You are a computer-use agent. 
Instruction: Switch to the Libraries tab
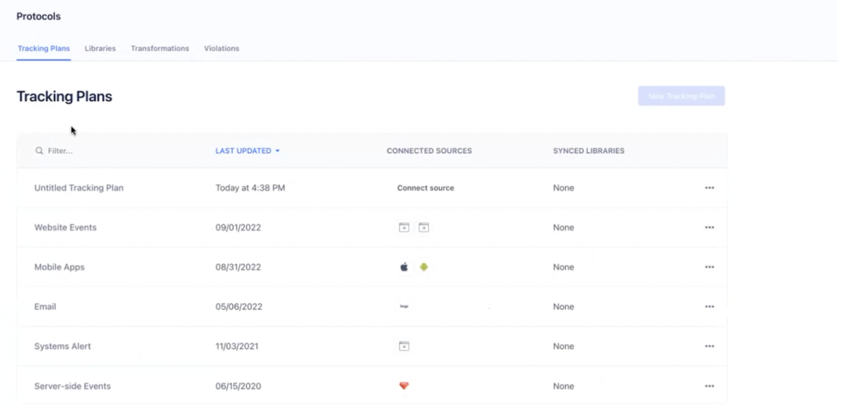tap(100, 49)
